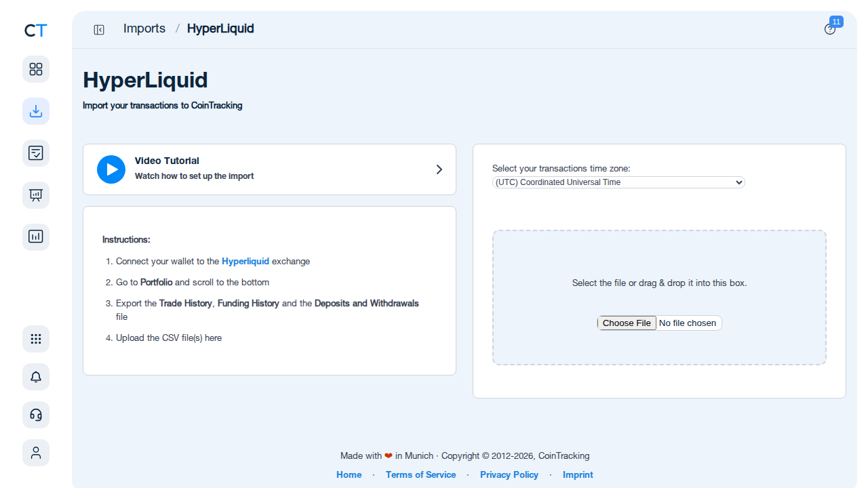868x488 pixels.
Task: Click the 'Instructions:' heading
Action: point(126,240)
